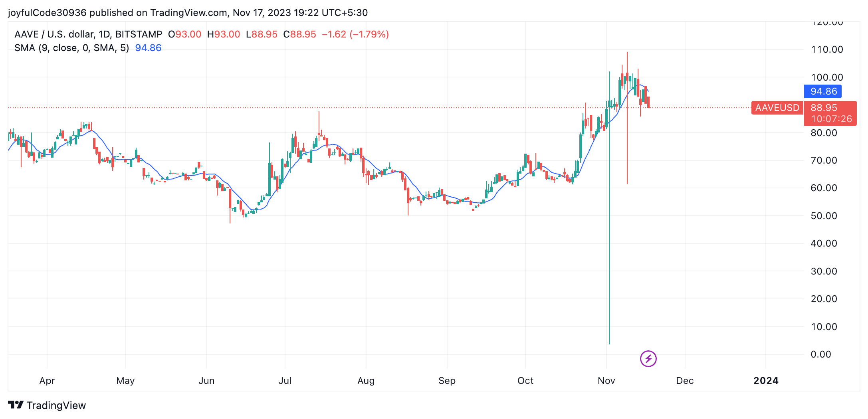The height and width of the screenshot is (419, 868).
Task: Click the 0.00 price axis label
Action: (x=821, y=354)
